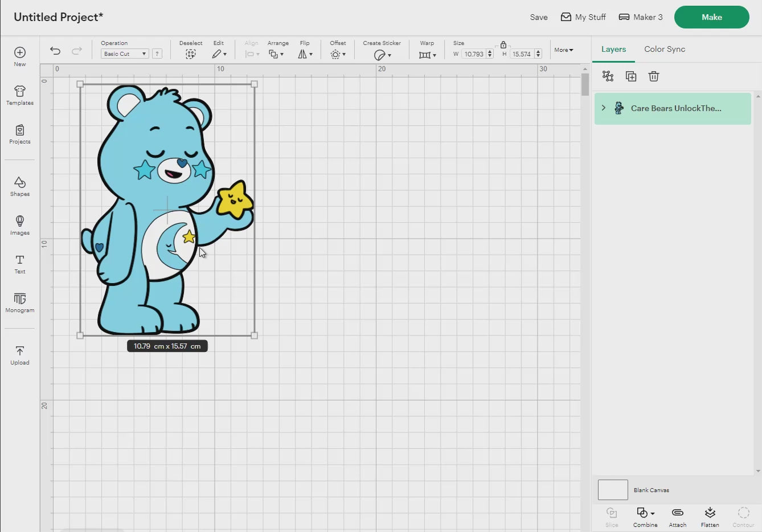Open My Stuff
Viewport: 762px width, 532px height.
[x=583, y=17]
